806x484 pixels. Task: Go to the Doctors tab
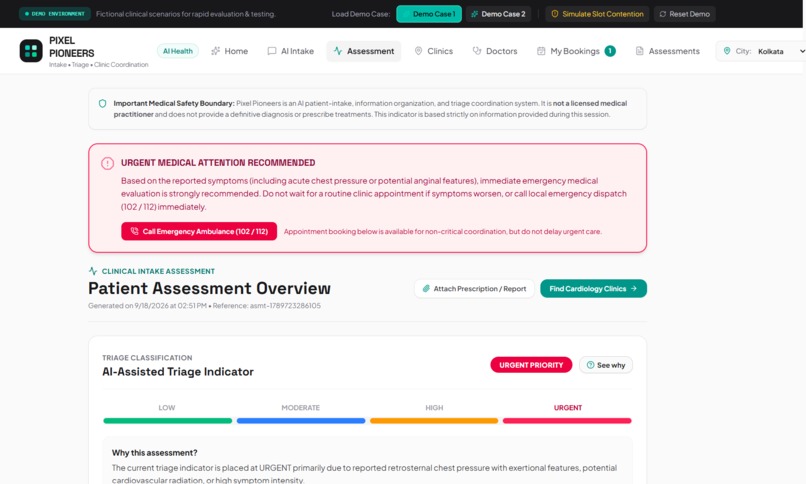click(x=495, y=51)
